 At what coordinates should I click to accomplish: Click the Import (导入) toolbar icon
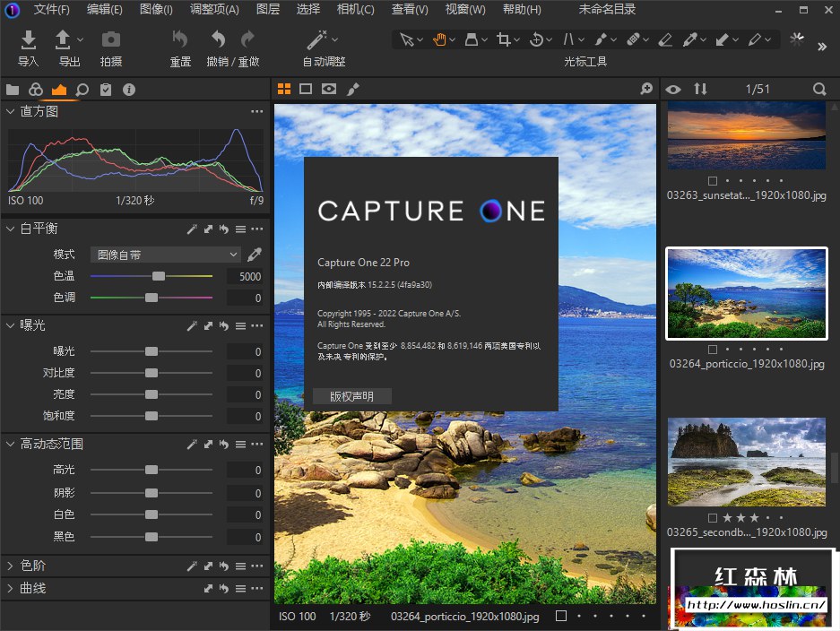(29, 40)
